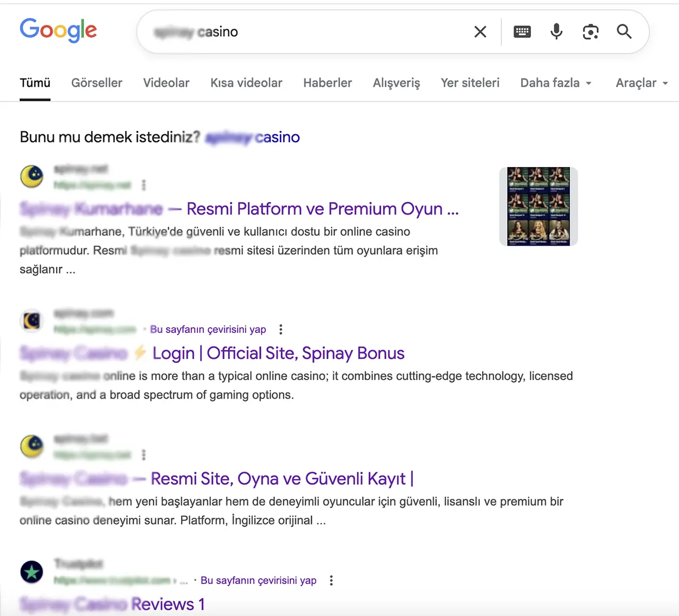Translate the Trustpilot reviews result page

[259, 580]
